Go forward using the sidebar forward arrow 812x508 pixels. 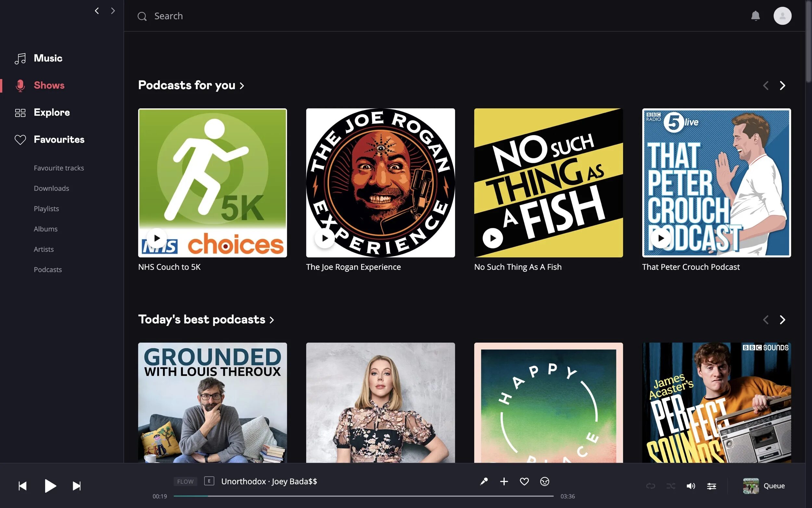click(x=113, y=11)
